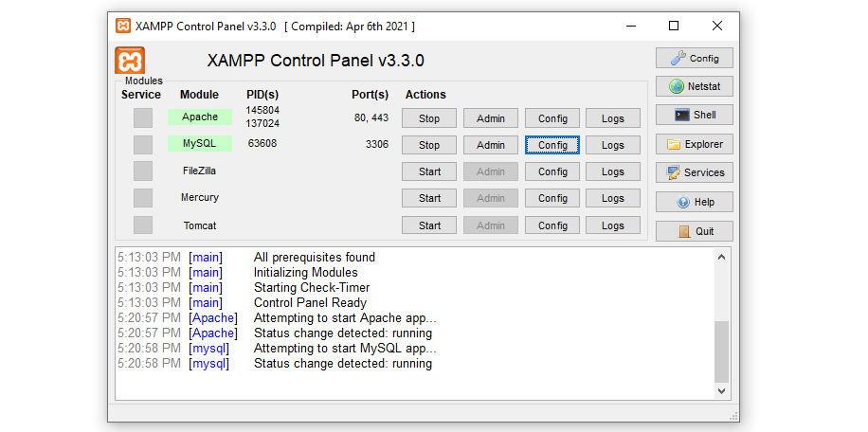Viewport: 868px width, 432px height.
Task: Click the 'Actions' column header
Action: (425, 95)
